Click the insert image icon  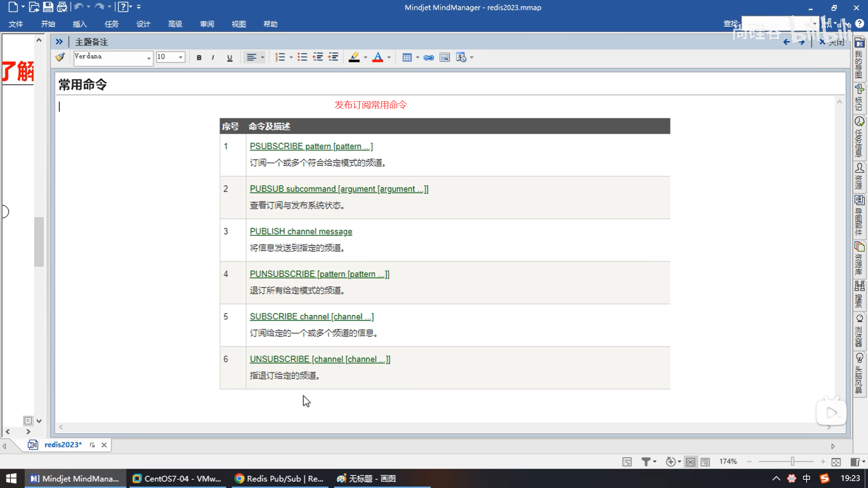445,57
